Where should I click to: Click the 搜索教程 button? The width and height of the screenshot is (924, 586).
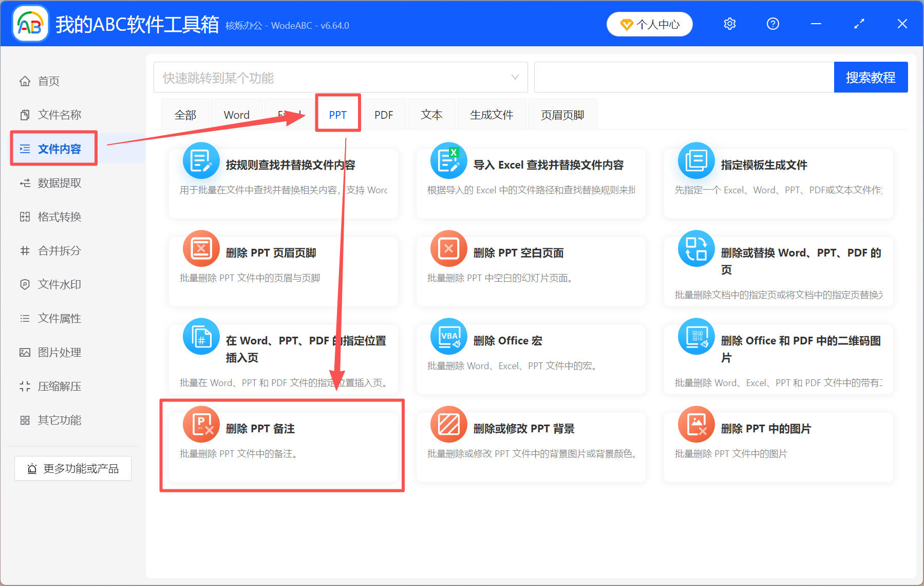[x=871, y=77]
